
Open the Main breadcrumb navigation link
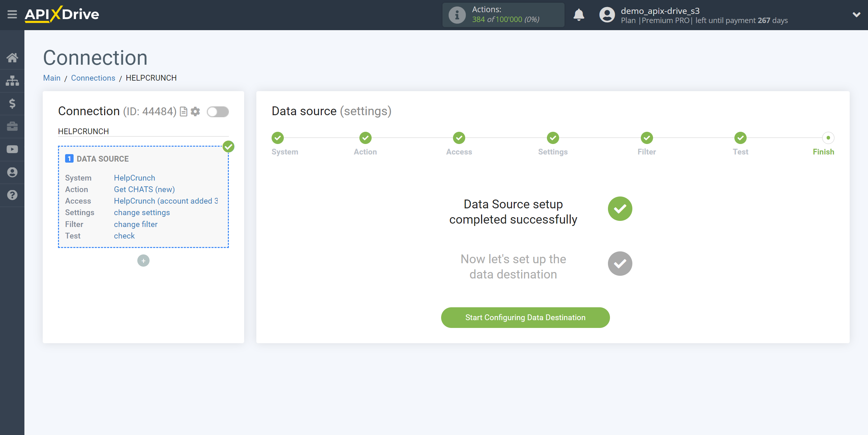coord(52,78)
